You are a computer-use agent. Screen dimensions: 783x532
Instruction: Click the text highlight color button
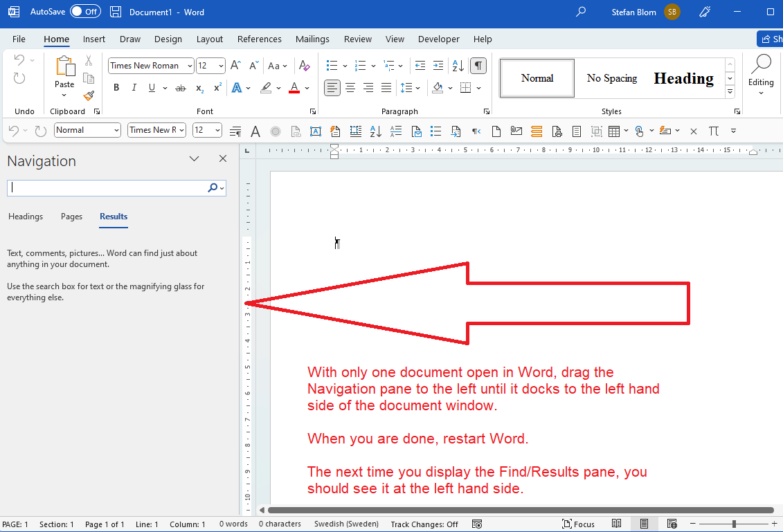pyautogui.click(x=266, y=88)
